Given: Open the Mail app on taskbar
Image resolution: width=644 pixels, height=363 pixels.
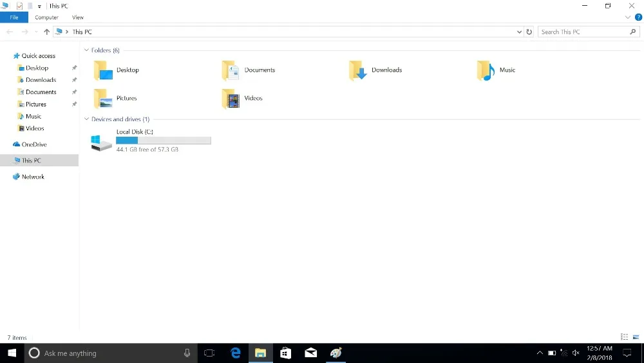Looking at the screenshot, I should (310, 353).
